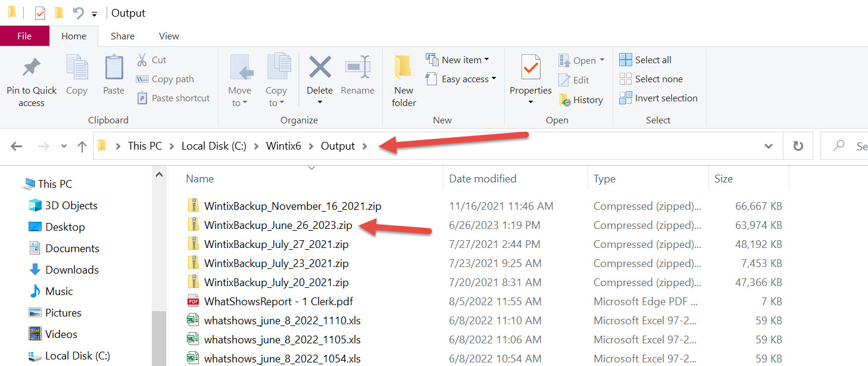The width and height of the screenshot is (868, 366).
Task: Click the Cut scissors icon
Action: tap(142, 60)
